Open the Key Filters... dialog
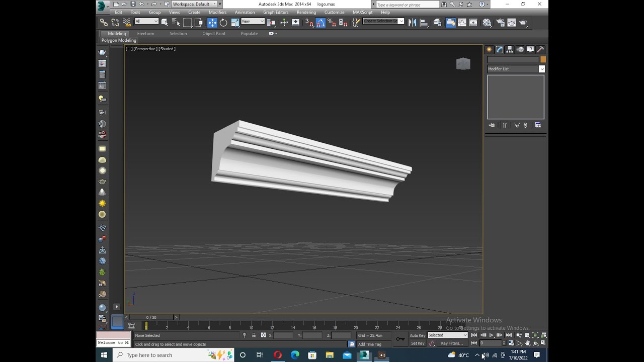Screen dimensions: 644x362 [452, 343]
